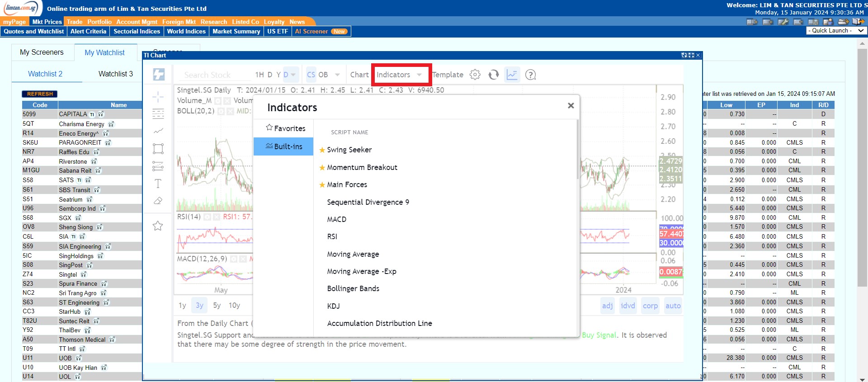Open chart icon next to SGX
The width and height of the screenshot is (868, 382).
78,218
